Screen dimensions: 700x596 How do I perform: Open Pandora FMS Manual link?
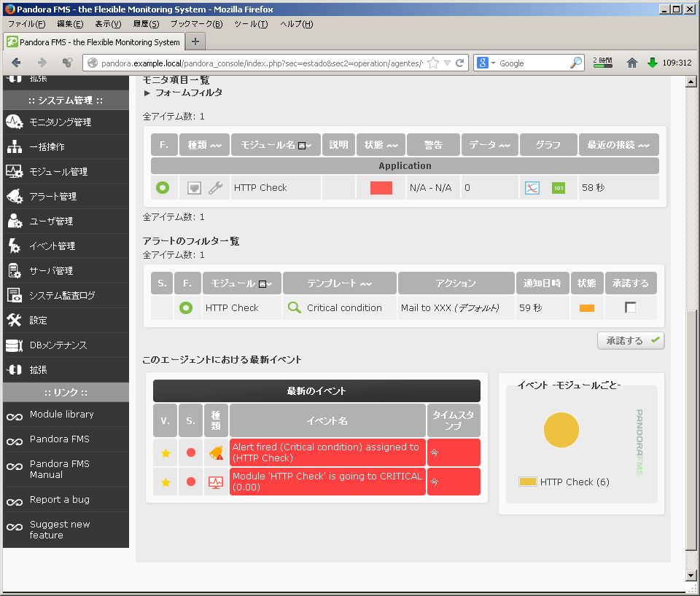59,469
